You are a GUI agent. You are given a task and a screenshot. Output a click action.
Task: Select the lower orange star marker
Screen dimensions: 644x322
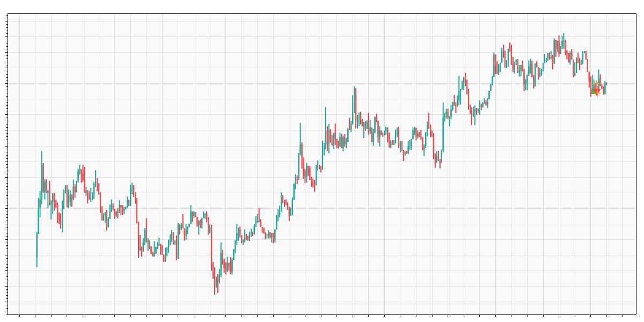597,93
